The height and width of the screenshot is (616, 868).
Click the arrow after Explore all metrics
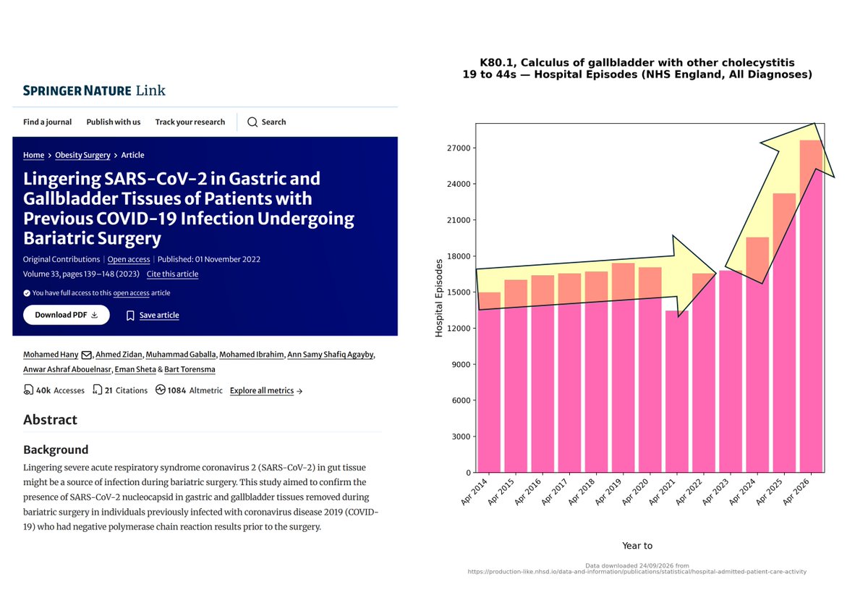coord(299,391)
